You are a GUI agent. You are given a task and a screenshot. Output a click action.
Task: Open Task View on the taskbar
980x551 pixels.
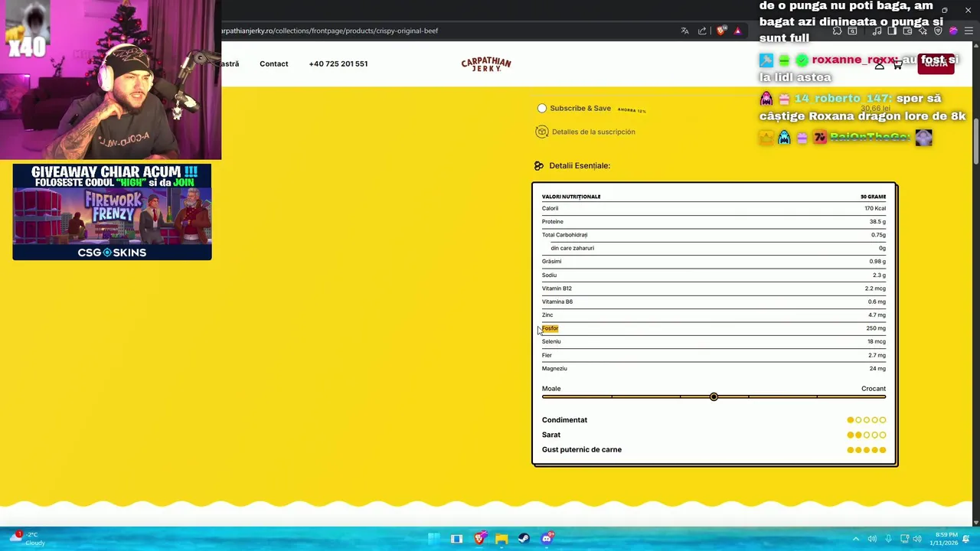click(x=456, y=539)
